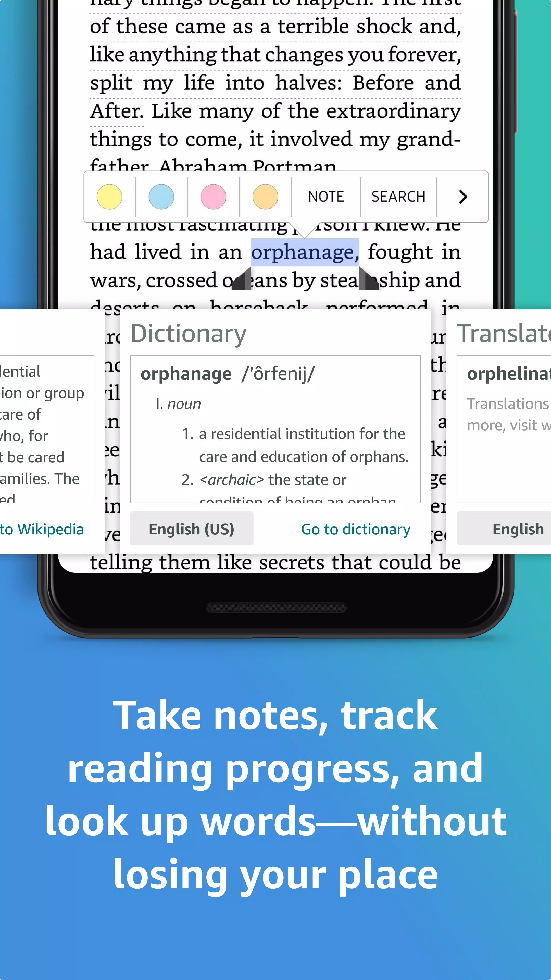Select the pink highlight color icon
This screenshot has height=980, width=551.
coord(213,196)
